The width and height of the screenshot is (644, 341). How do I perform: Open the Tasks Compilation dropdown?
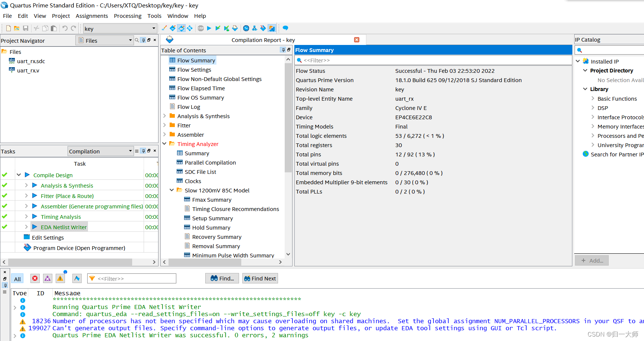click(x=101, y=151)
